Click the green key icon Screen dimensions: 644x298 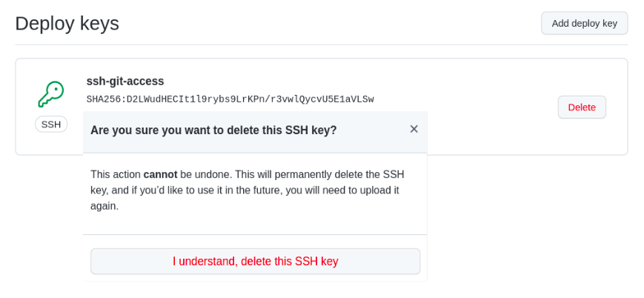coord(50,94)
